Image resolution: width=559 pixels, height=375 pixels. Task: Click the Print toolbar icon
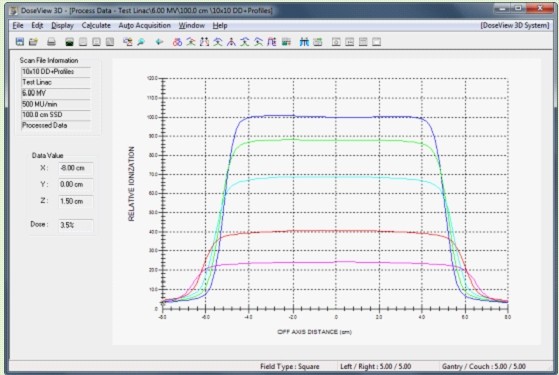tap(51, 42)
